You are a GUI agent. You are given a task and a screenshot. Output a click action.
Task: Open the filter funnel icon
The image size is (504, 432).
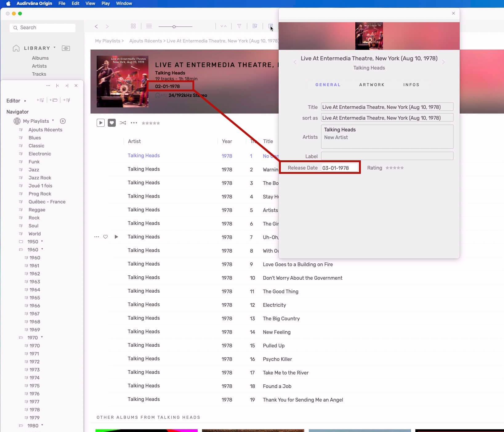[x=239, y=26]
